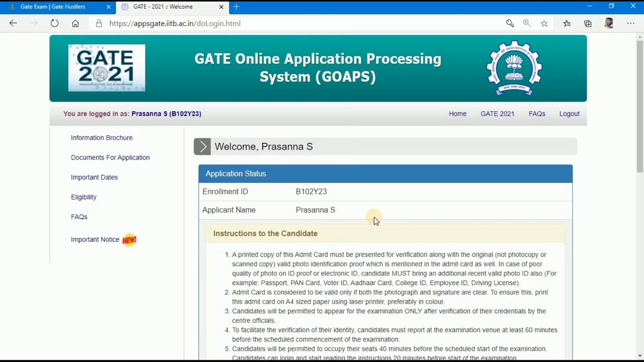Screen dimensions: 644x362
Task: Open the user profile avatar
Action: [609, 23]
